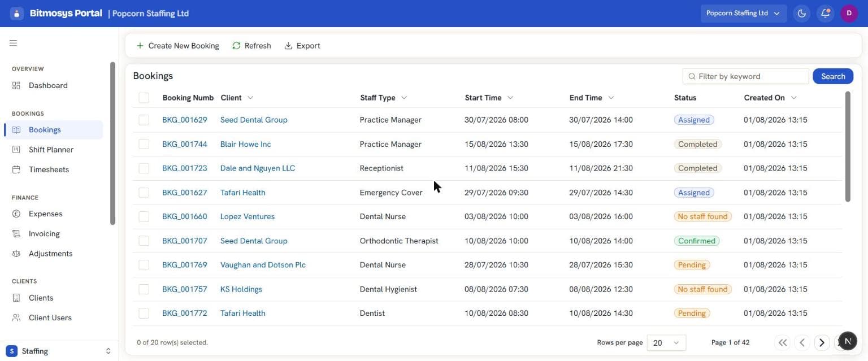Viewport: 868px width, 361px height.
Task: Go to next page of bookings
Action: 822,342
